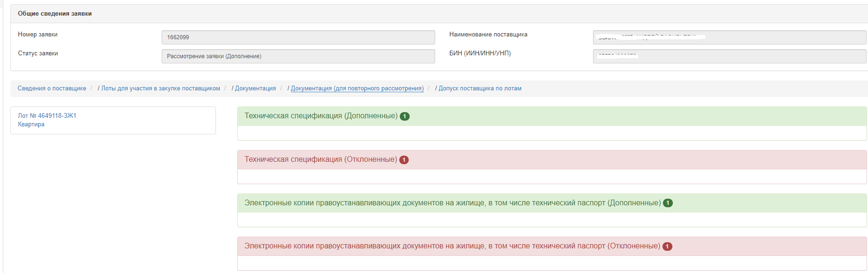Click red badge on Электронные копии (Отклоненные)

[x=667, y=247]
